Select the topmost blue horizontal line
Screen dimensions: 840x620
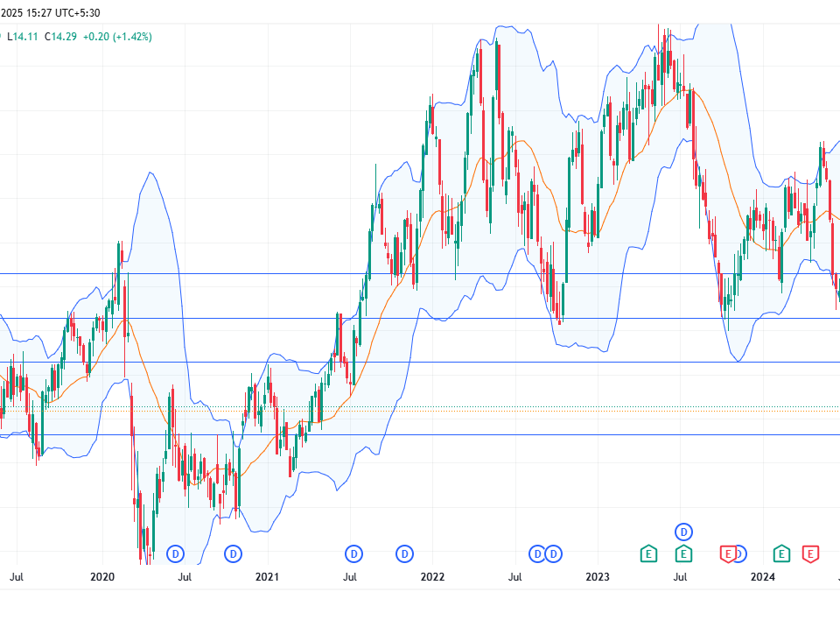click(420, 273)
